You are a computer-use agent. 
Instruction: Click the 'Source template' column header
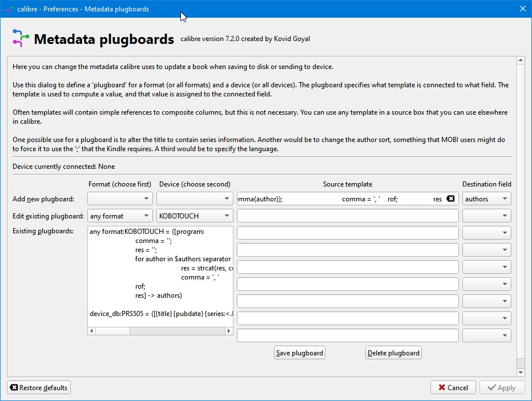coord(348,184)
